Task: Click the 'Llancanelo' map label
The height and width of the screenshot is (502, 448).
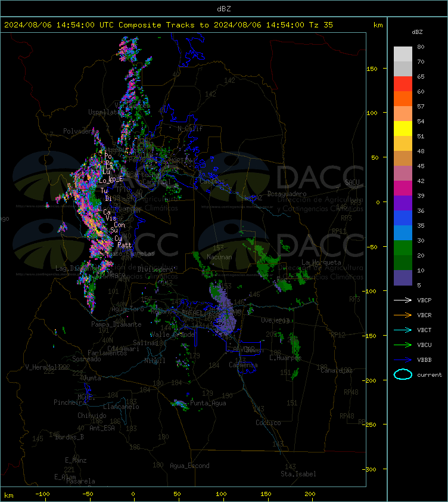Action: click(x=121, y=407)
